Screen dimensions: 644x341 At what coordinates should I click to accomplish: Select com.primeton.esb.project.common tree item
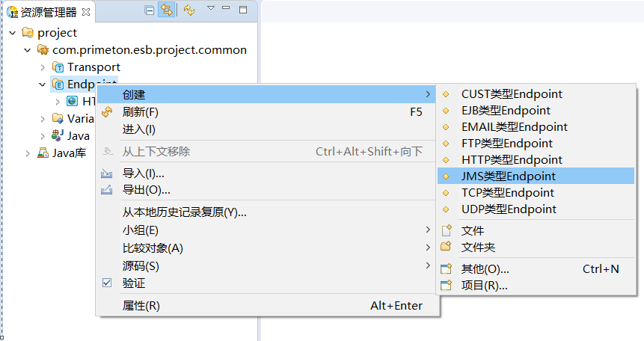pyautogui.click(x=150, y=50)
